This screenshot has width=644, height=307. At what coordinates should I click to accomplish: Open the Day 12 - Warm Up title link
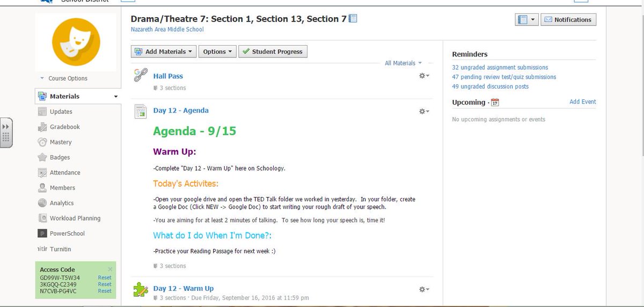pyautogui.click(x=184, y=289)
